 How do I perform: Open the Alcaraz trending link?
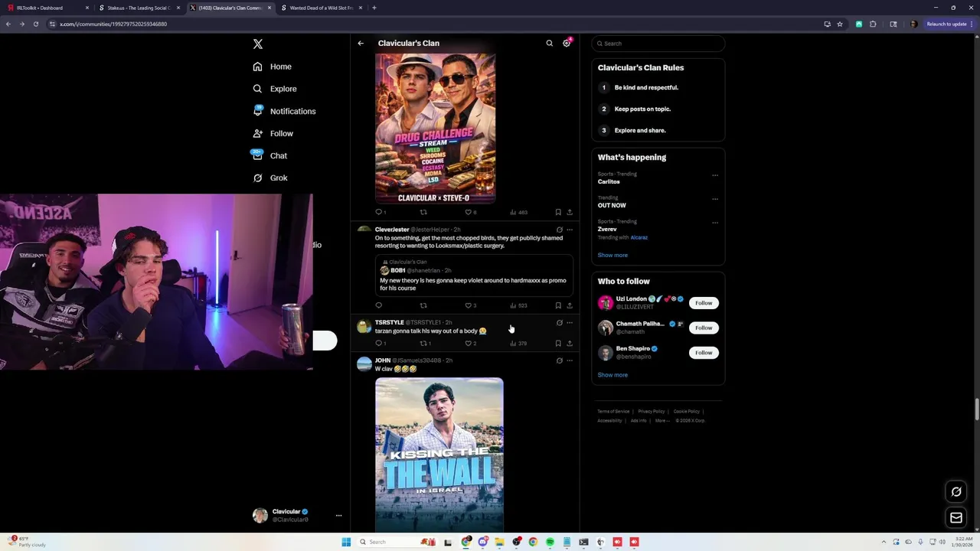tap(639, 237)
